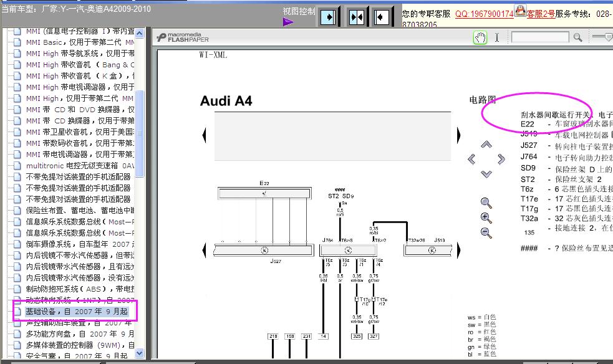Image resolution: width=613 pixels, height=364 pixels.
Task: Click the tree list scroll-down arrow
Action: (139, 353)
